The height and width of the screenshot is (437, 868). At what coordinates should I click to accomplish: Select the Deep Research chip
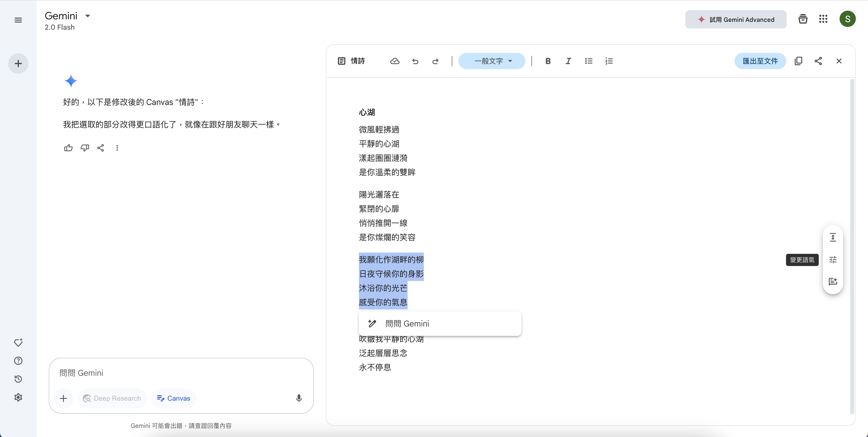point(112,399)
